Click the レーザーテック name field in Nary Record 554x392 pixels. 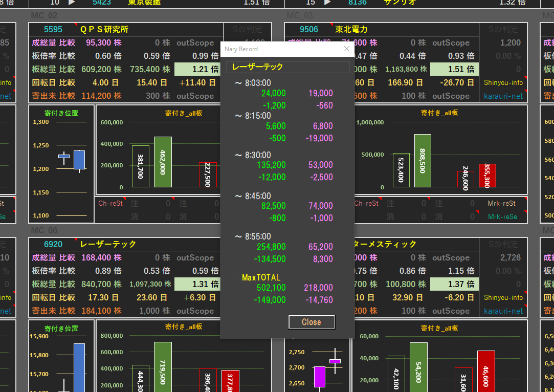[287, 67]
